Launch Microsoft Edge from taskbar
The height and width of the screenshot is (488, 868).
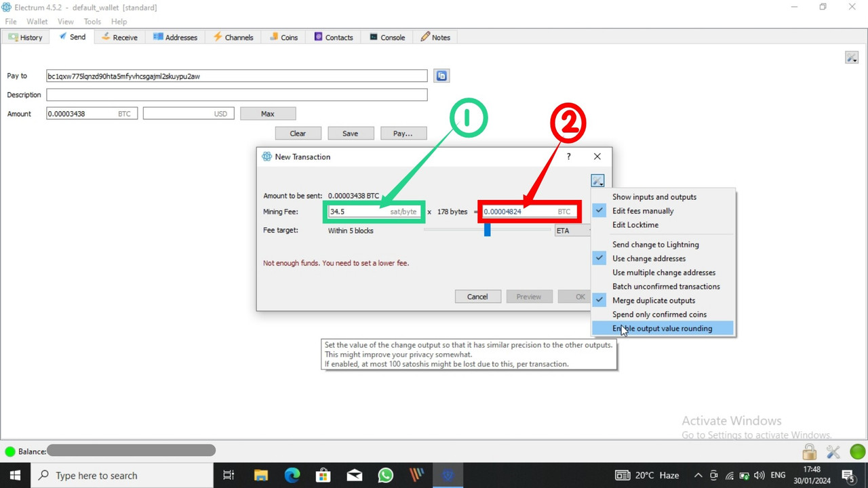pyautogui.click(x=292, y=475)
